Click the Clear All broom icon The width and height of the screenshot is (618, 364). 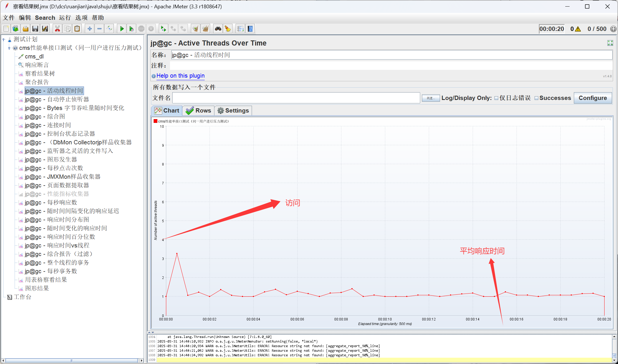205,29
